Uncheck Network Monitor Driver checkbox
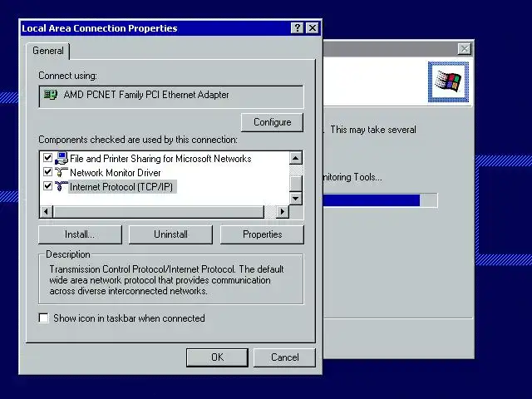Viewport: 532px width, 399px height. pos(47,172)
